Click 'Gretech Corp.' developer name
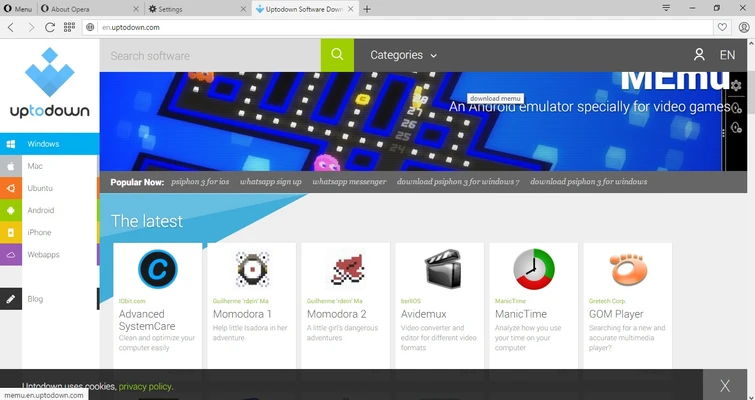Viewport: 755px width, 400px height. coord(607,301)
